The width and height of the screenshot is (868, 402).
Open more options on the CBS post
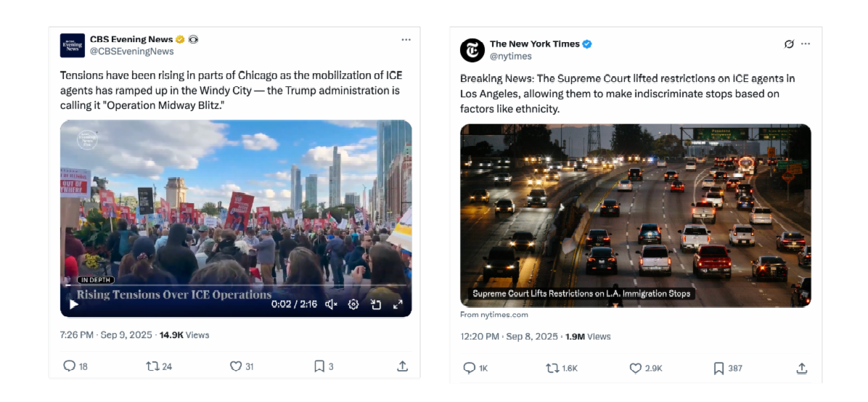406,40
